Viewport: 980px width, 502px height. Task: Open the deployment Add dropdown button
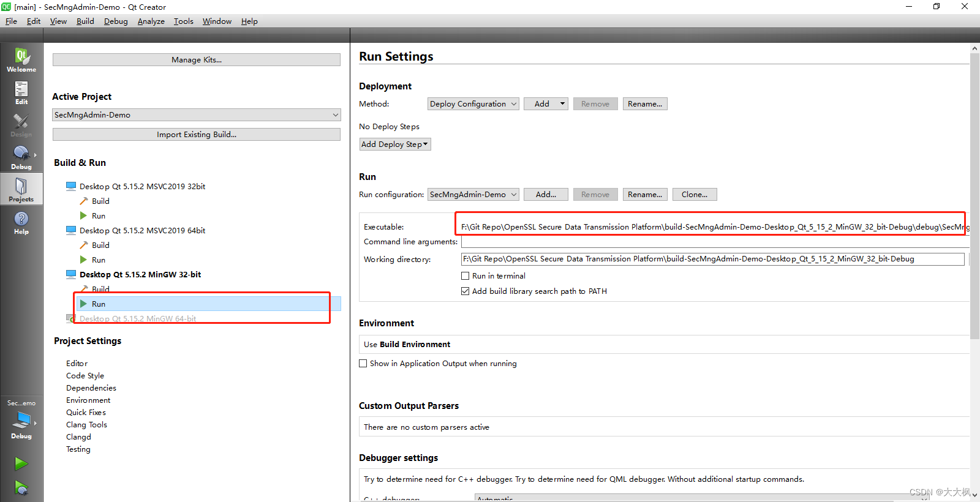[546, 104]
